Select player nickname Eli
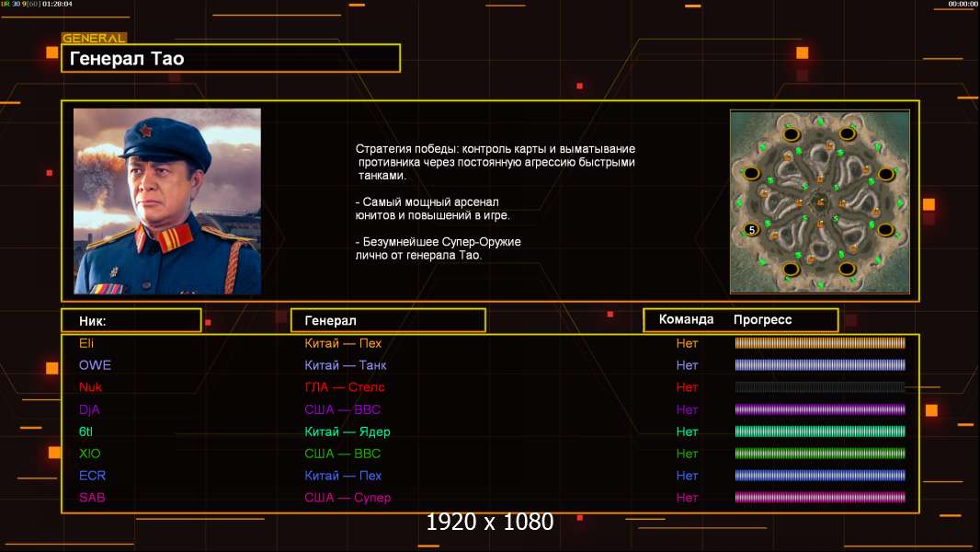980x552 pixels. (x=86, y=343)
